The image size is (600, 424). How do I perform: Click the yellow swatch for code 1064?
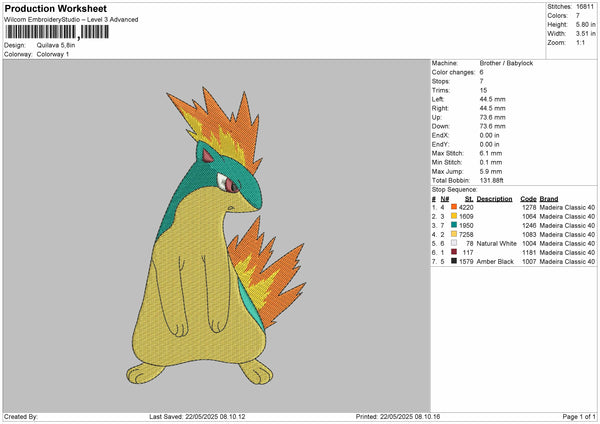click(454, 216)
